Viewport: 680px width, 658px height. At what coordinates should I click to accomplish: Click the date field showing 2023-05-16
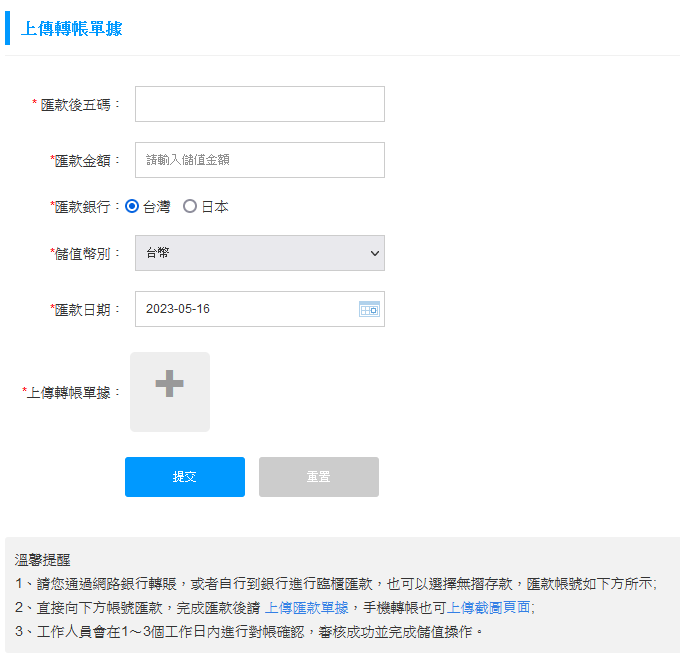[245, 309]
